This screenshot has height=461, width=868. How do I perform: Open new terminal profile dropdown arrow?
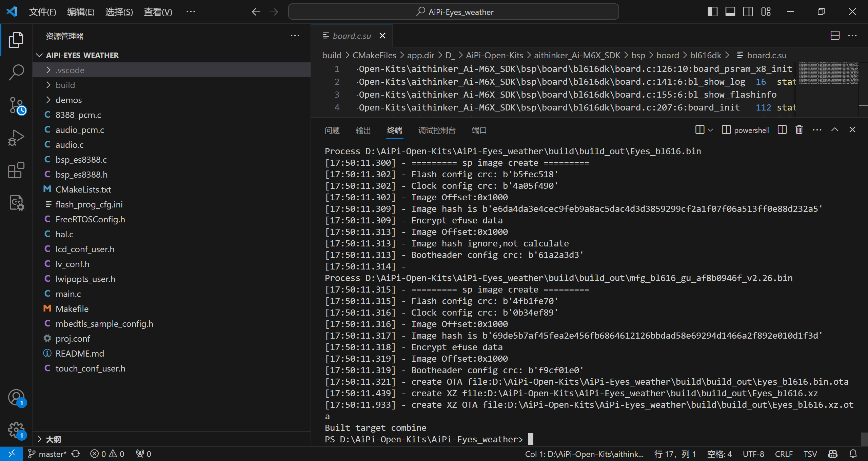click(711, 130)
